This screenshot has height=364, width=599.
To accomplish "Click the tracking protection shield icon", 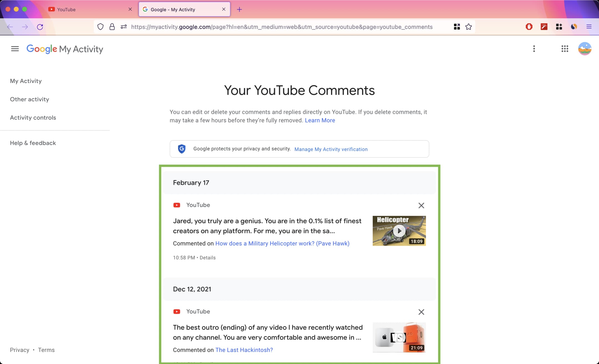I will tap(100, 27).
